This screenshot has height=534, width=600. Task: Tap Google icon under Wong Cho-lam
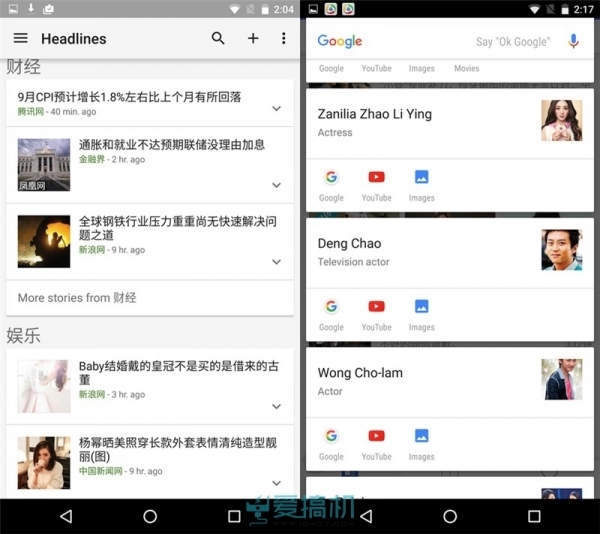[x=331, y=435]
